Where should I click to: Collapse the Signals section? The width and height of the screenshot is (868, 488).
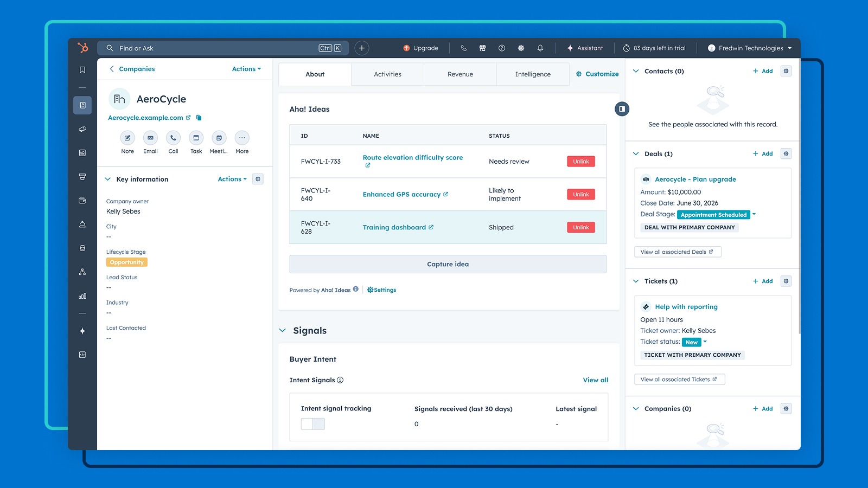coord(283,330)
